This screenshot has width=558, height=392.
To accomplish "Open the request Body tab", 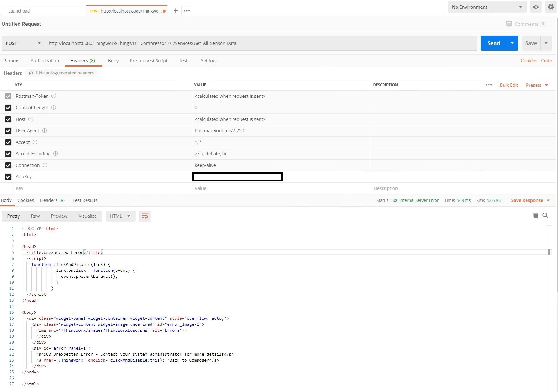I will (113, 60).
